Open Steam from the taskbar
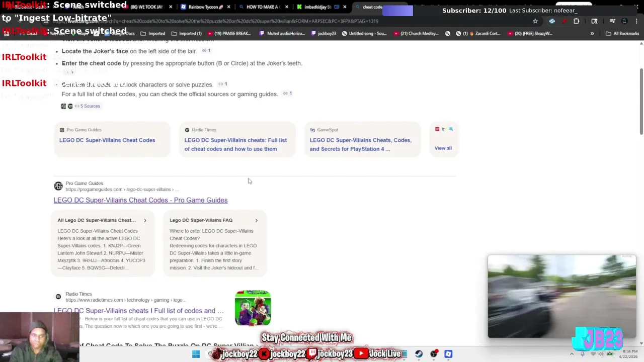Screen dimensions: 644x362 [x=419, y=354]
